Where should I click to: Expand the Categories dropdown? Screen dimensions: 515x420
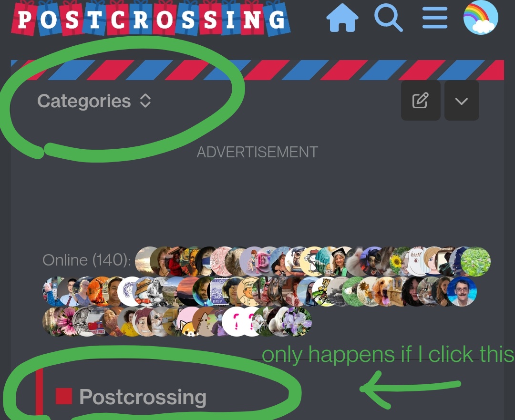94,101
